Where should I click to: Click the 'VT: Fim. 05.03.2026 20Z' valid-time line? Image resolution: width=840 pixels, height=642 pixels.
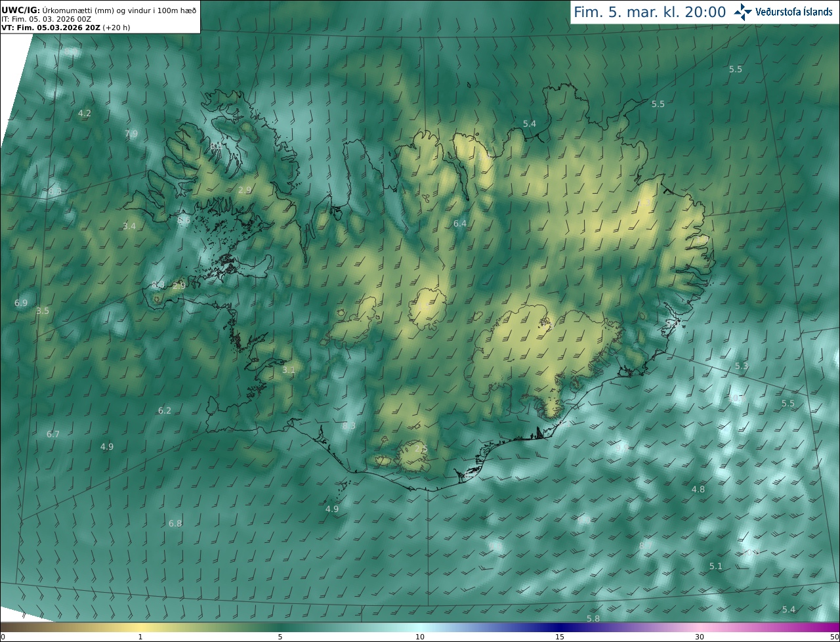(x=51, y=28)
